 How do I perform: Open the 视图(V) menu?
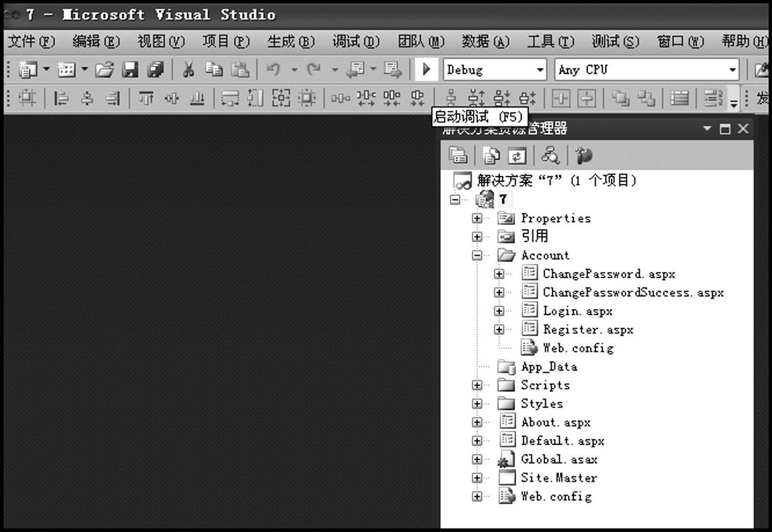[x=161, y=41]
